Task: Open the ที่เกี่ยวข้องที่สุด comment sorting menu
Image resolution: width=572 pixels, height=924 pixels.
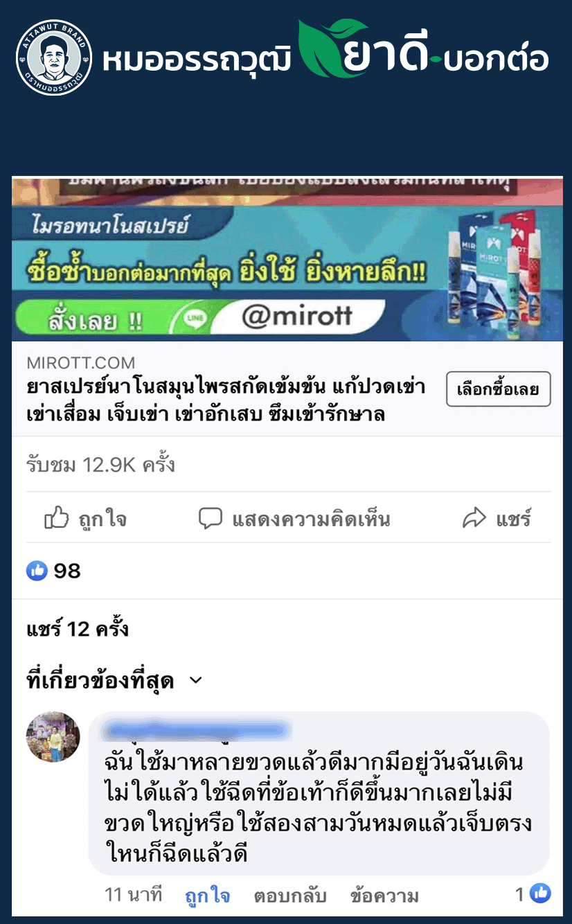Action: tap(114, 681)
